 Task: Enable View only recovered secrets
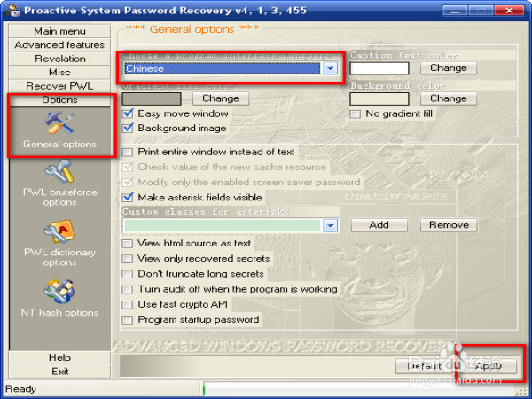tap(128, 259)
